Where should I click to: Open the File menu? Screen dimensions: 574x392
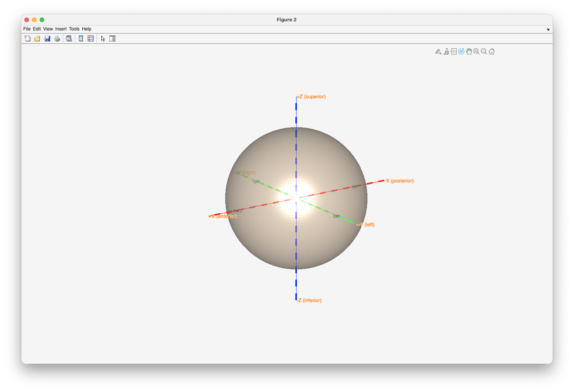pos(27,29)
